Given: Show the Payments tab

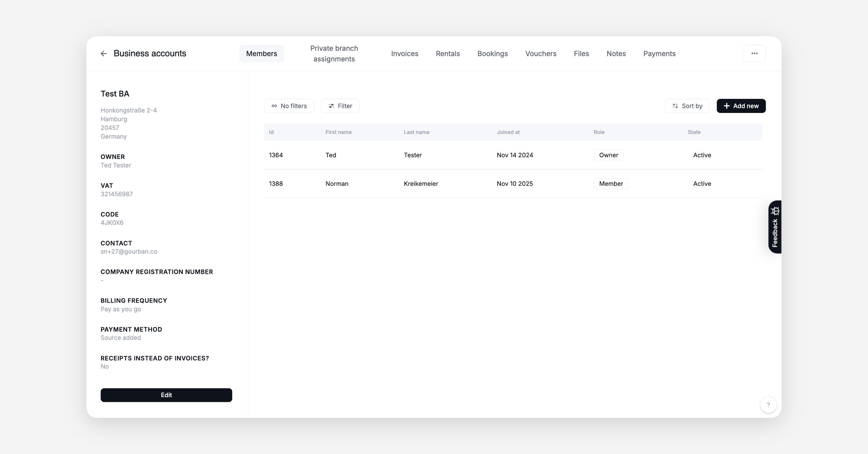Looking at the screenshot, I should click(659, 54).
